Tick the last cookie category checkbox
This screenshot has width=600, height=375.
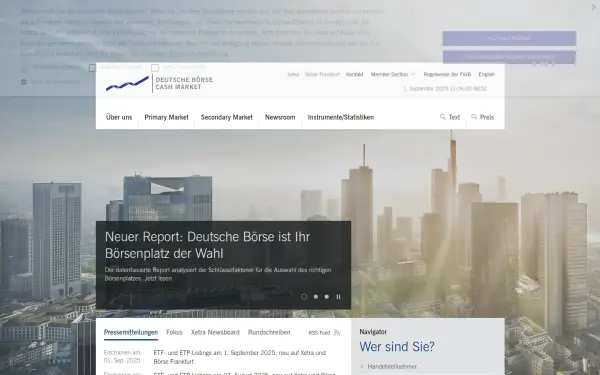tap(155, 68)
